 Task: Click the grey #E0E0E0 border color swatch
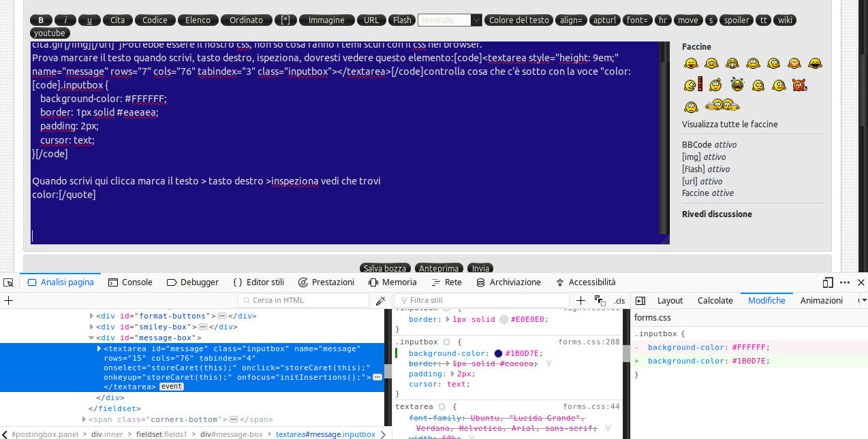click(x=503, y=319)
